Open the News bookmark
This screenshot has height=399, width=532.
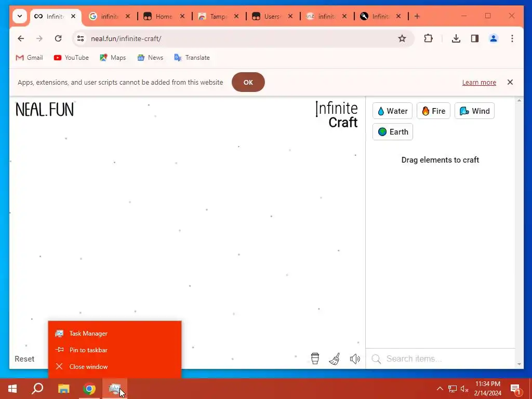coord(150,58)
